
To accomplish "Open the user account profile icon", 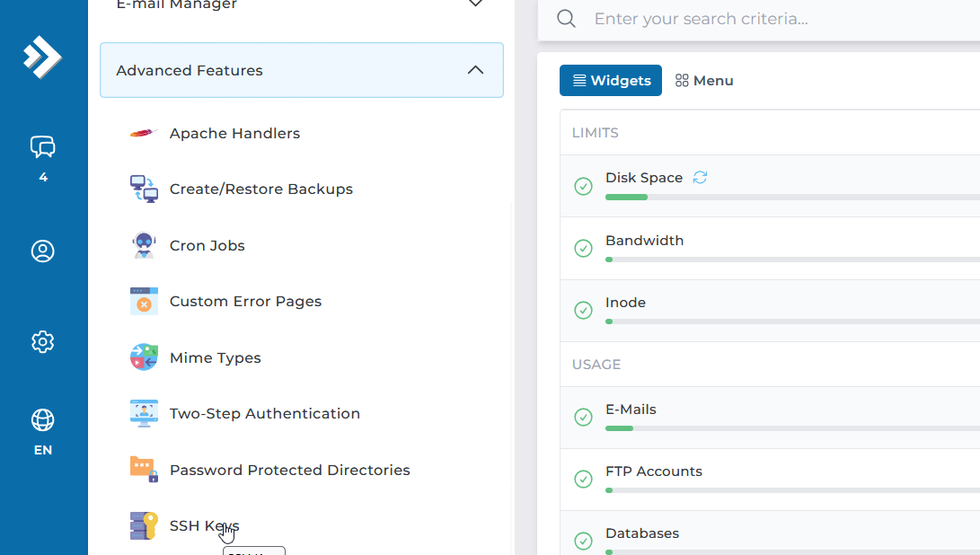I will tap(42, 251).
